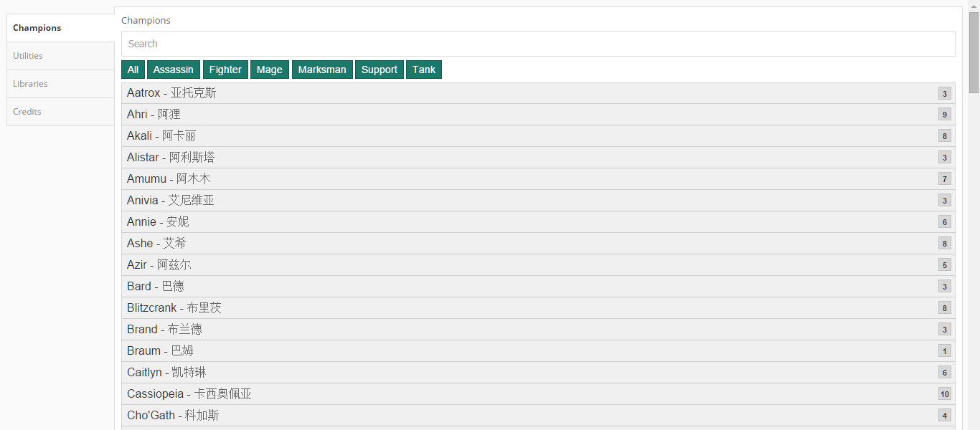Click the Champions search field
980x430 pixels.
click(537, 44)
